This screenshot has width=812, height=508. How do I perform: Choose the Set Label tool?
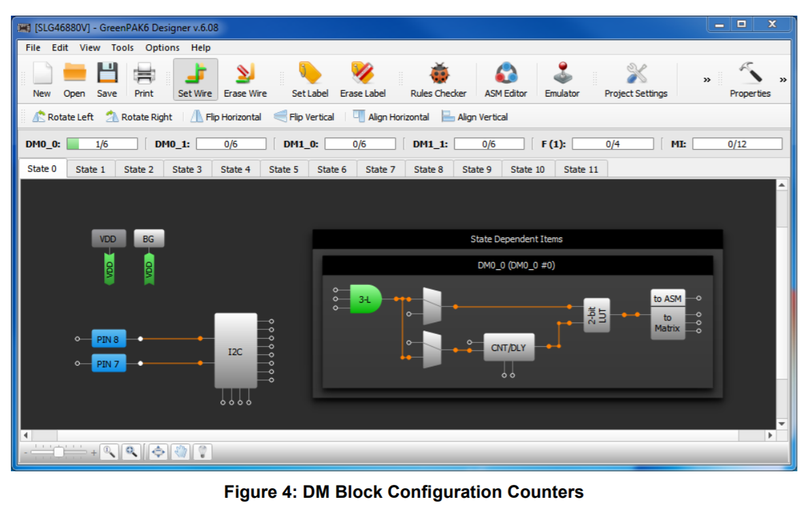coord(310,79)
